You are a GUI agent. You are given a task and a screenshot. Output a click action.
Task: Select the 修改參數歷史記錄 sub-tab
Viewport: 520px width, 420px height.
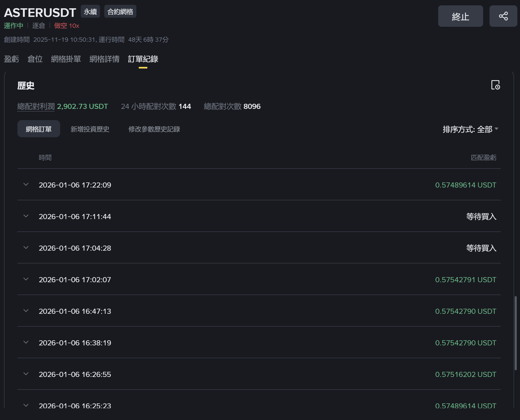tap(154, 129)
